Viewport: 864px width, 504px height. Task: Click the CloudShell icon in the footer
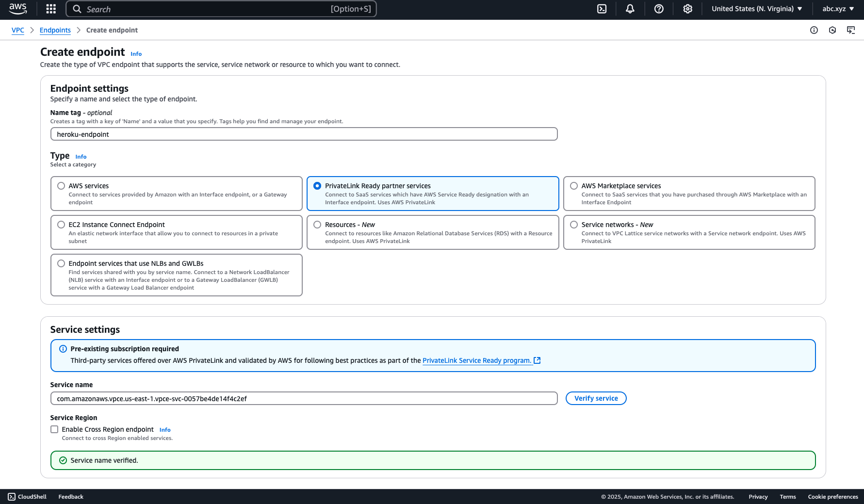pos(12,497)
